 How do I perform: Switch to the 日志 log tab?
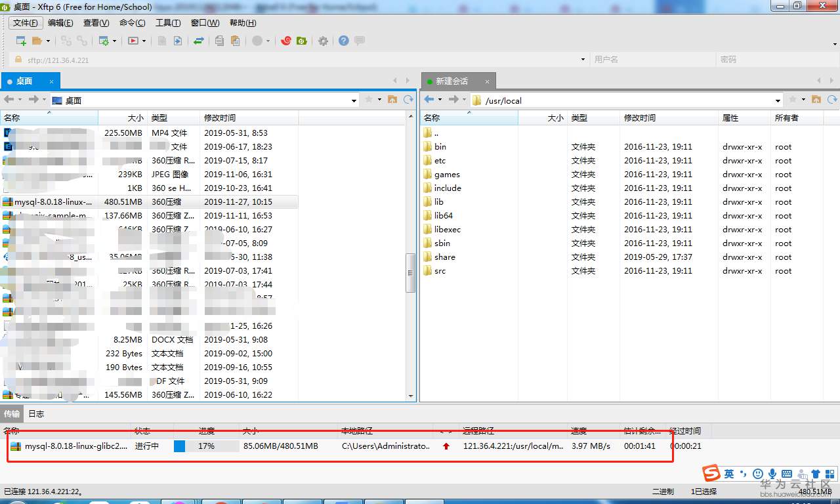point(36,414)
